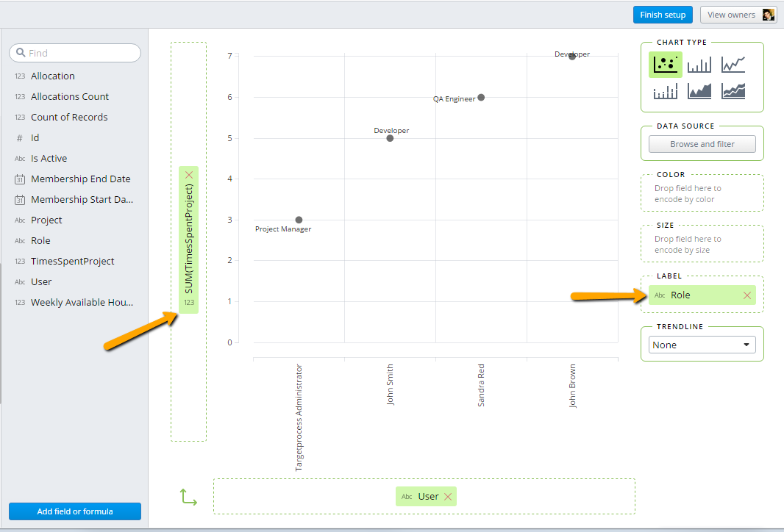Screen dimensions: 784x532
Task: Click the Finish setup button
Action: pyautogui.click(x=663, y=15)
